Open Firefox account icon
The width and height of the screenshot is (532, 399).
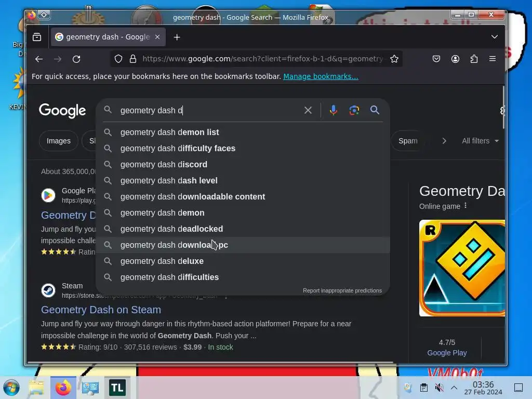click(455, 59)
